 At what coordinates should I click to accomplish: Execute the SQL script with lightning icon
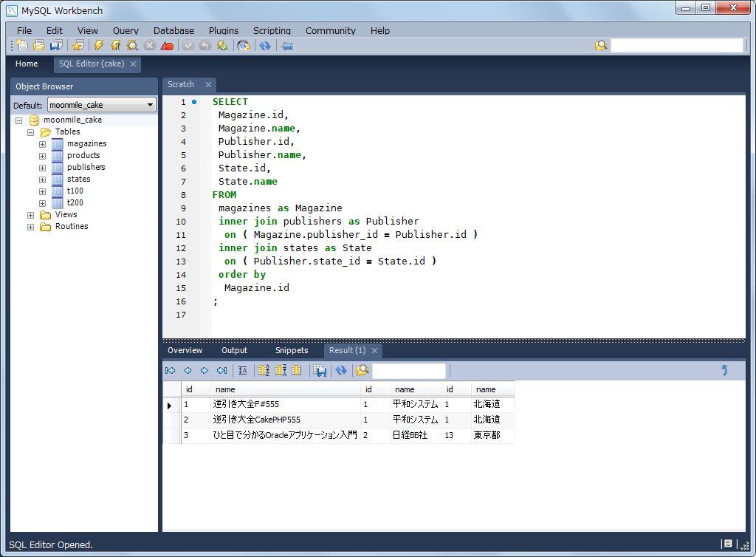pos(98,46)
